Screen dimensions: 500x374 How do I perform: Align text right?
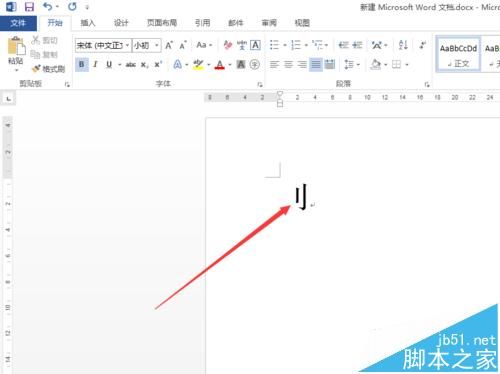pyautogui.click(x=302, y=64)
